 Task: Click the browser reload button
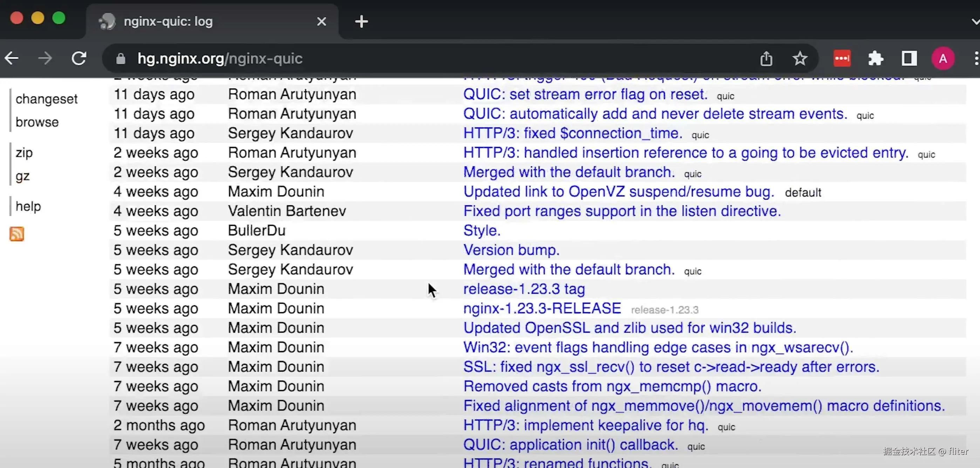79,59
